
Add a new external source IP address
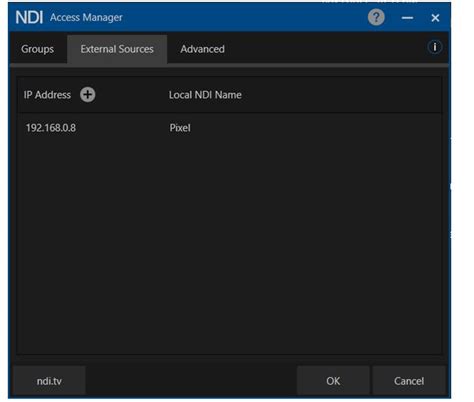point(88,95)
